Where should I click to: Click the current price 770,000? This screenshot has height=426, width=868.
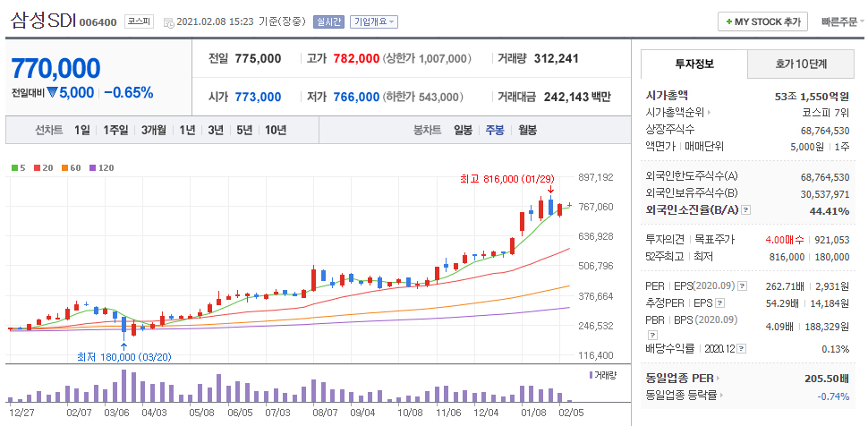[x=55, y=68]
